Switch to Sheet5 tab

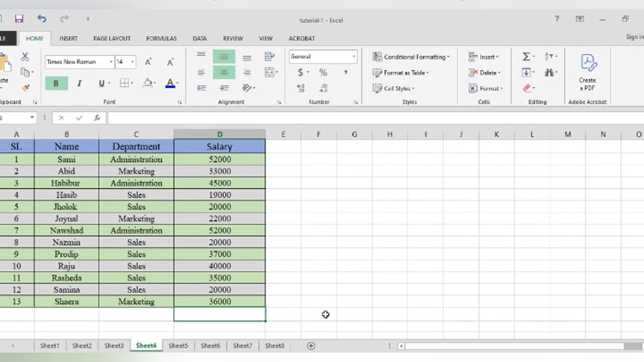coord(178,345)
